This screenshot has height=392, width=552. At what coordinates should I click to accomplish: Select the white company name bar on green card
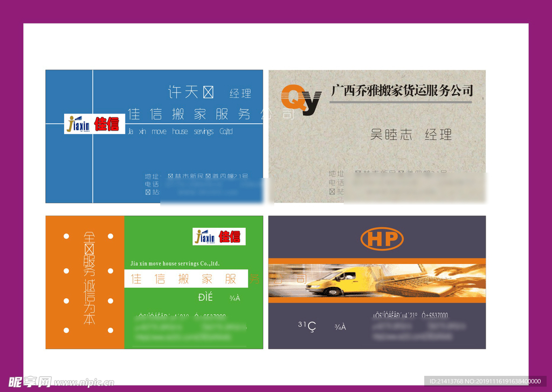pyautogui.click(x=186, y=278)
